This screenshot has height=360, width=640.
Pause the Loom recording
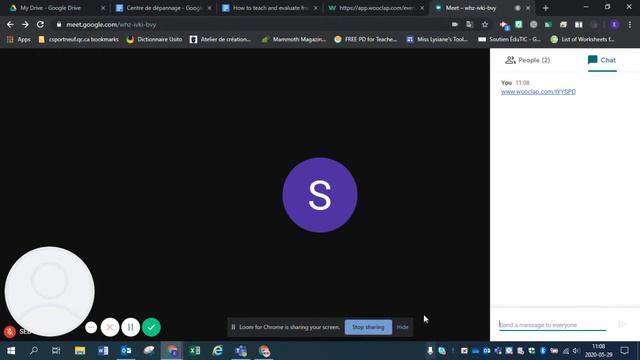coord(131,327)
